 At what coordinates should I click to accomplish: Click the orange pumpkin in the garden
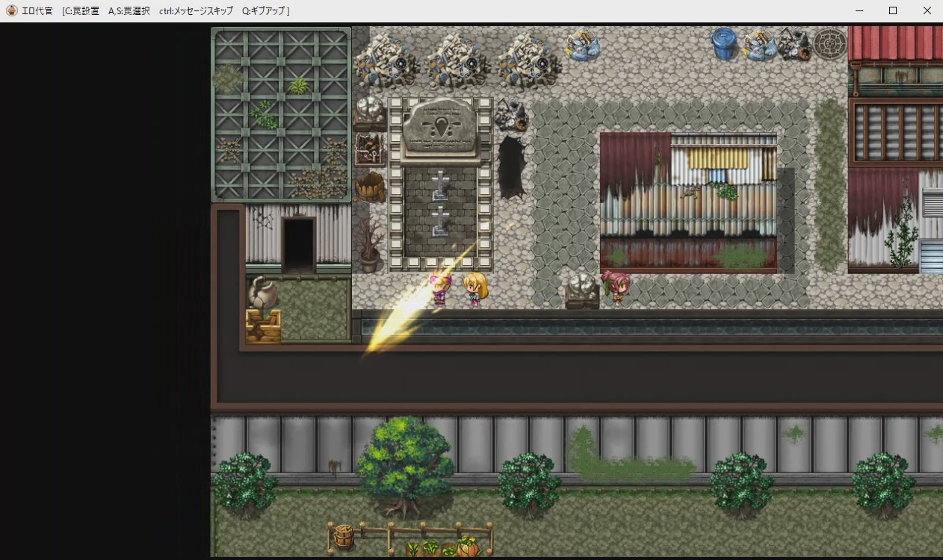[467, 547]
